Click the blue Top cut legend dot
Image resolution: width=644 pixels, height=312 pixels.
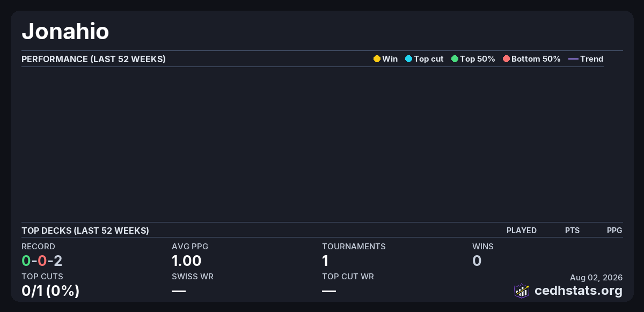[x=408, y=59]
